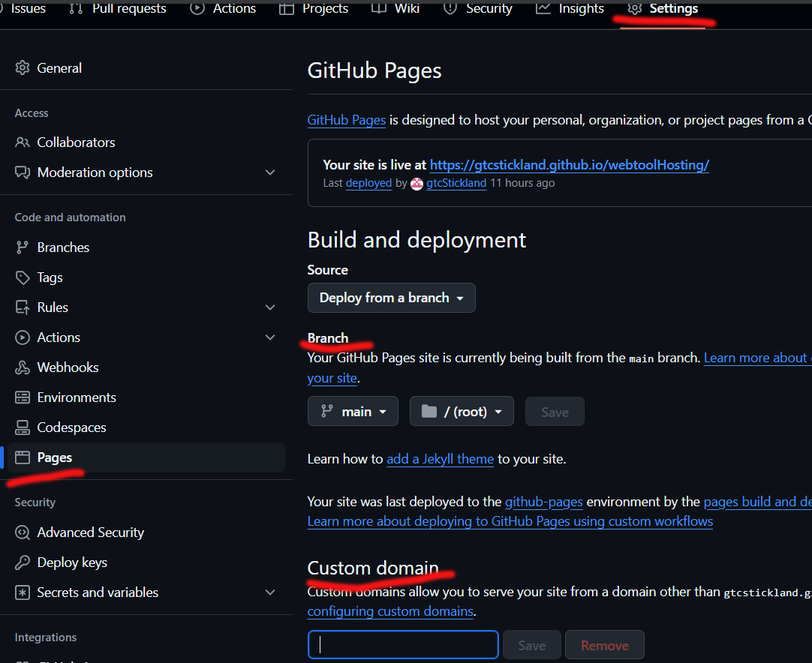Open the Deploy from a branch dropdown

(x=392, y=298)
